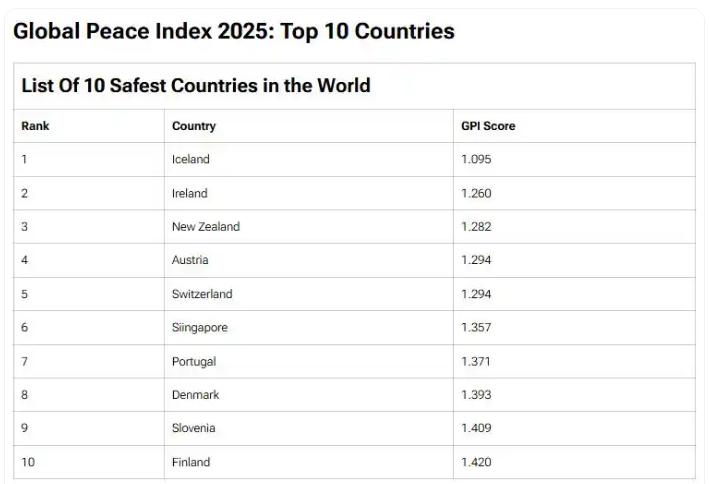Click rank number 10 cell

click(28, 462)
